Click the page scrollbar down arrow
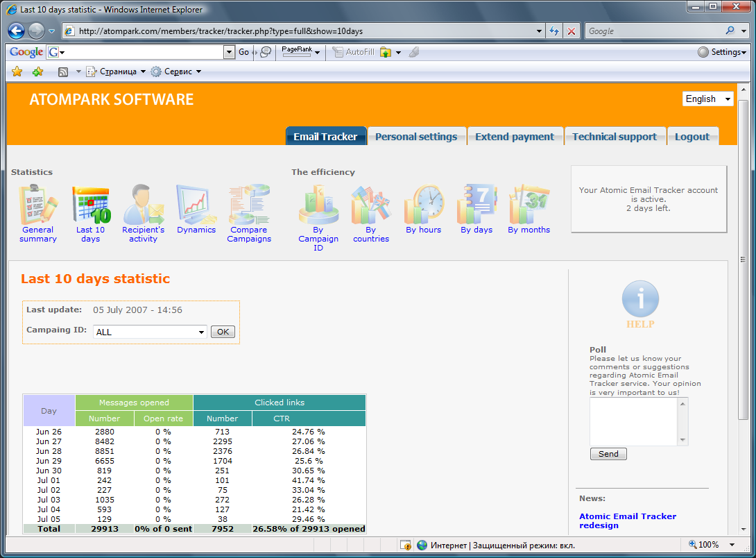The width and height of the screenshot is (756, 558). coord(744,529)
